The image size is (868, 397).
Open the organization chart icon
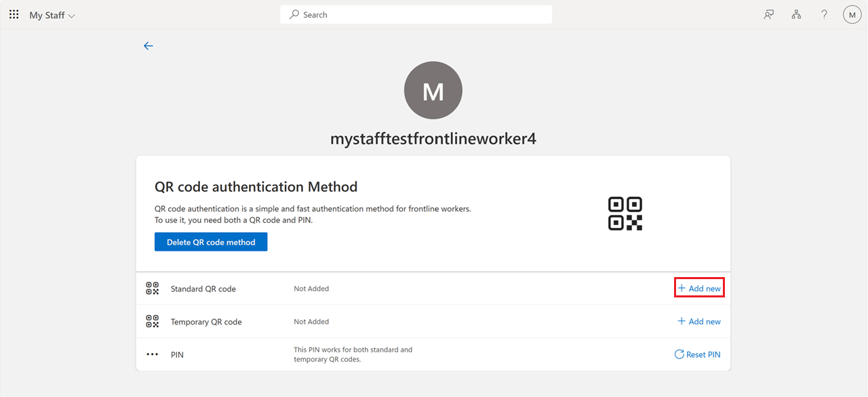point(796,14)
